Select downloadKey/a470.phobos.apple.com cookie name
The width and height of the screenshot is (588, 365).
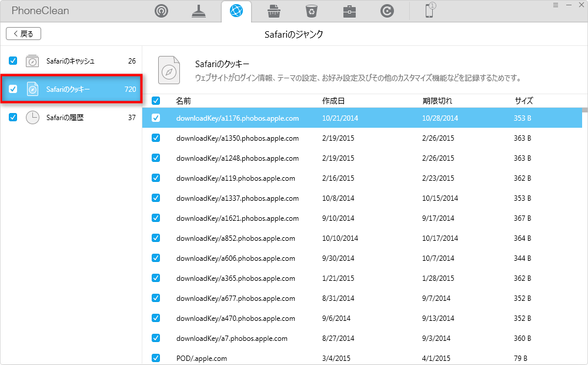[x=236, y=318]
